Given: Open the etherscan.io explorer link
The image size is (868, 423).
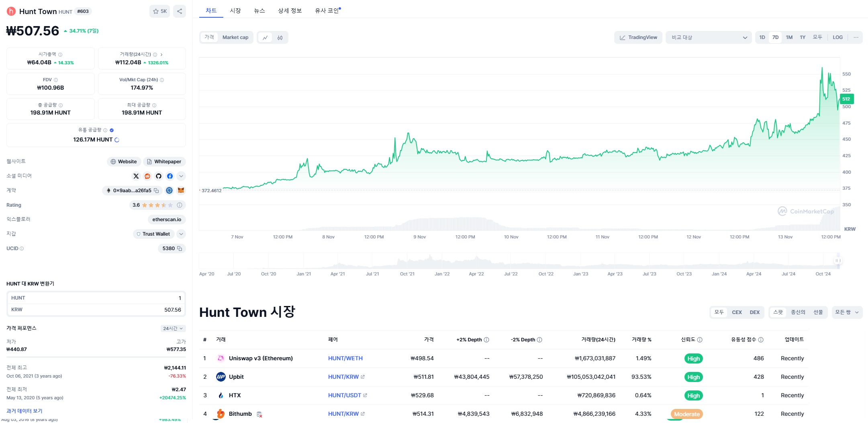Looking at the screenshot, I should [x=167, y=220].
